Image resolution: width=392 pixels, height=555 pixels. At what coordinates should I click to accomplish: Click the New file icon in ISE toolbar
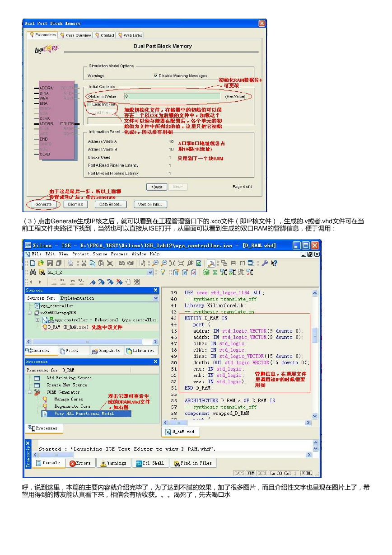32,263
